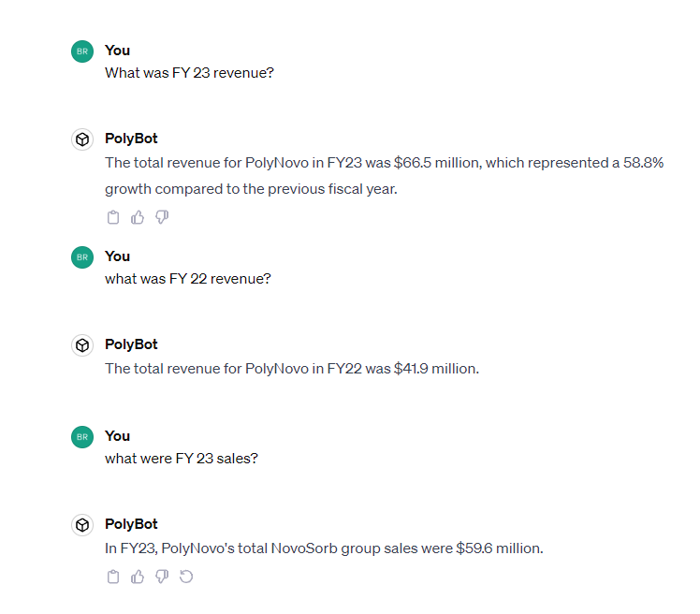700x614 pixels.
Task: Click the FY22 $41.9 million reply text
Action: 291,369
